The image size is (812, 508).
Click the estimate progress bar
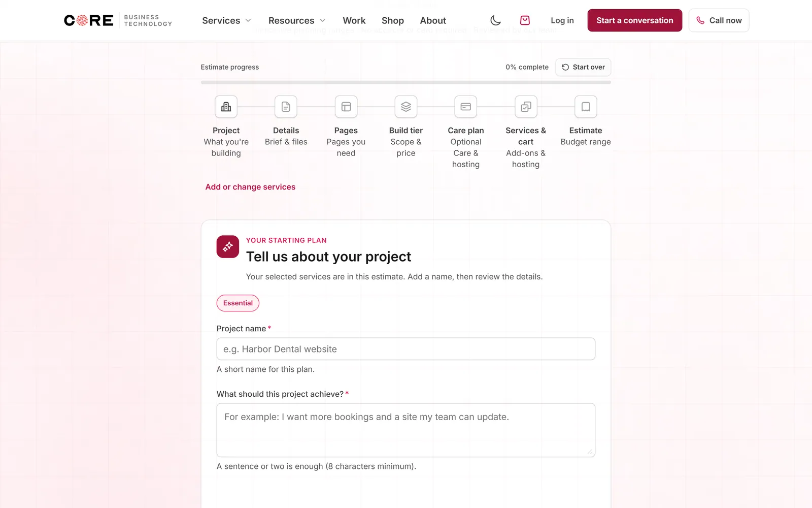pos(406,82)
